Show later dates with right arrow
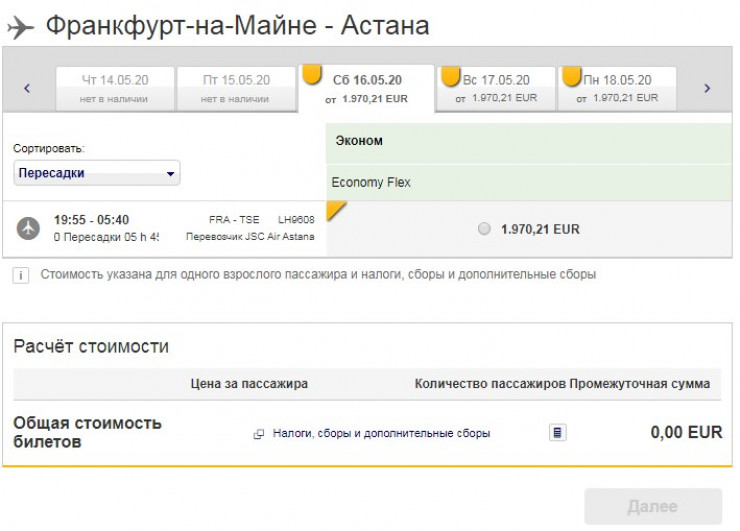This screenshot has width=740, height=531. click(707, 88)
